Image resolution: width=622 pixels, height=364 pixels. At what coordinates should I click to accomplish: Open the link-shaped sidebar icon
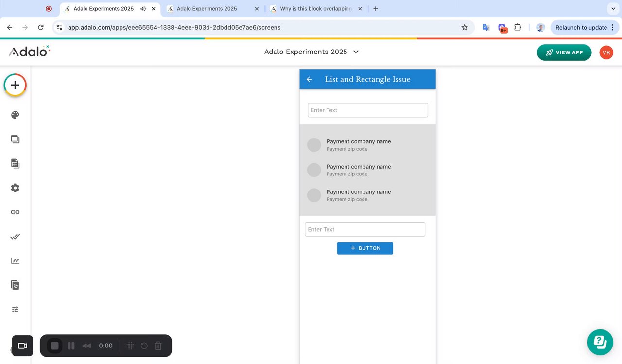pyautogui.click(x=15, y=212)
